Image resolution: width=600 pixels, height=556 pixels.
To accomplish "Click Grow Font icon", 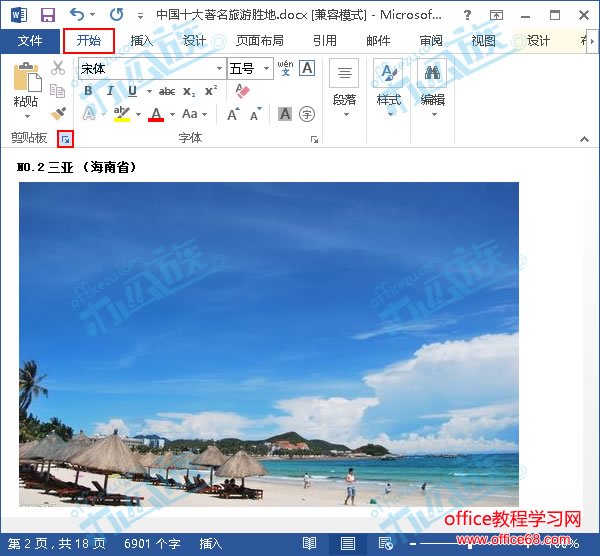I will (x=233, y=114).
